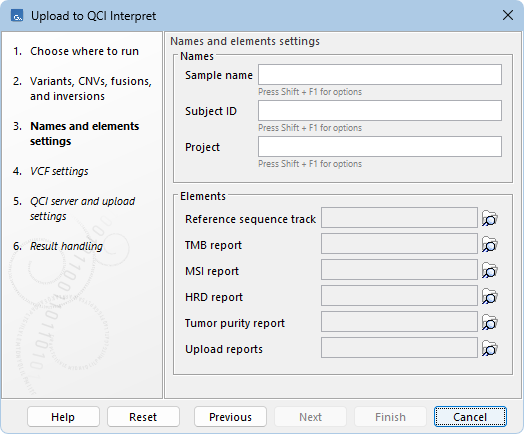Click the Project label

[203, 147]
